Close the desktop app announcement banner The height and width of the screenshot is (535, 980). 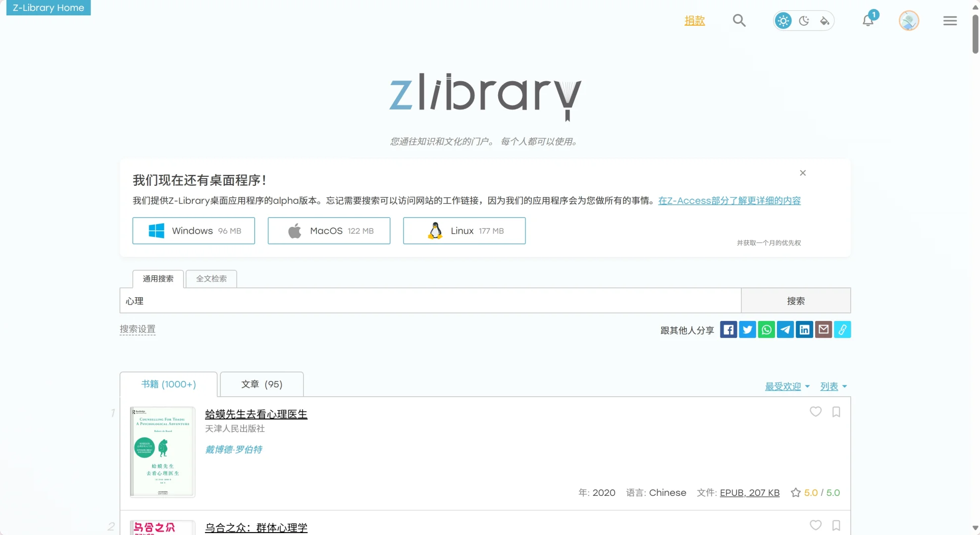pyautogui.click(x=803, y=173)
